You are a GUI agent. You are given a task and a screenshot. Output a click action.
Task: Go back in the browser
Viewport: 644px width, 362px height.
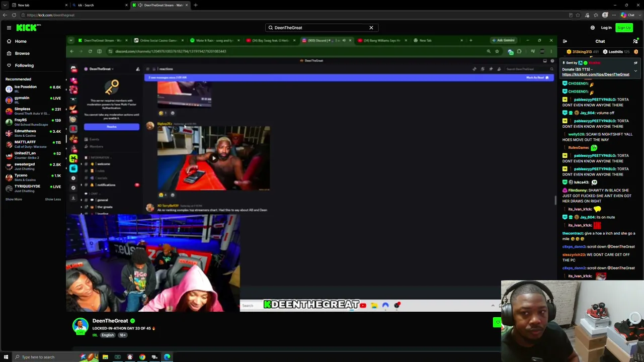click(x=5, y=15)
